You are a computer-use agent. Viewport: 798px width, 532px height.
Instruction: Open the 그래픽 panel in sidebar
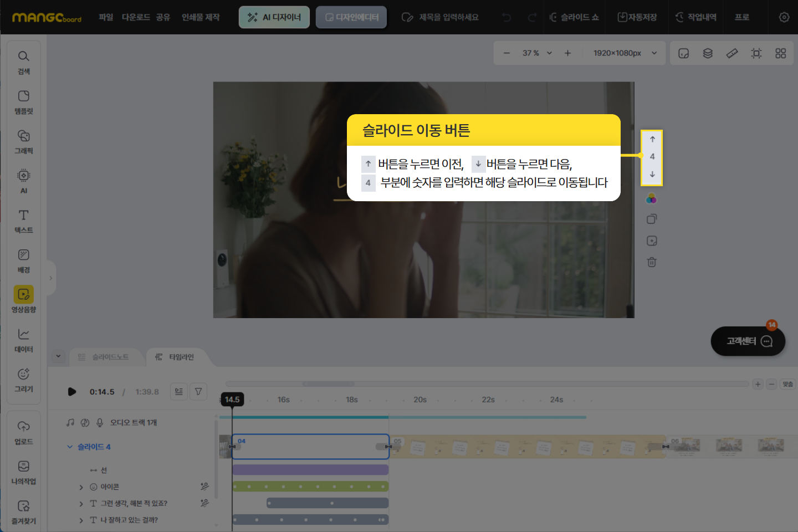pos(23,142)
